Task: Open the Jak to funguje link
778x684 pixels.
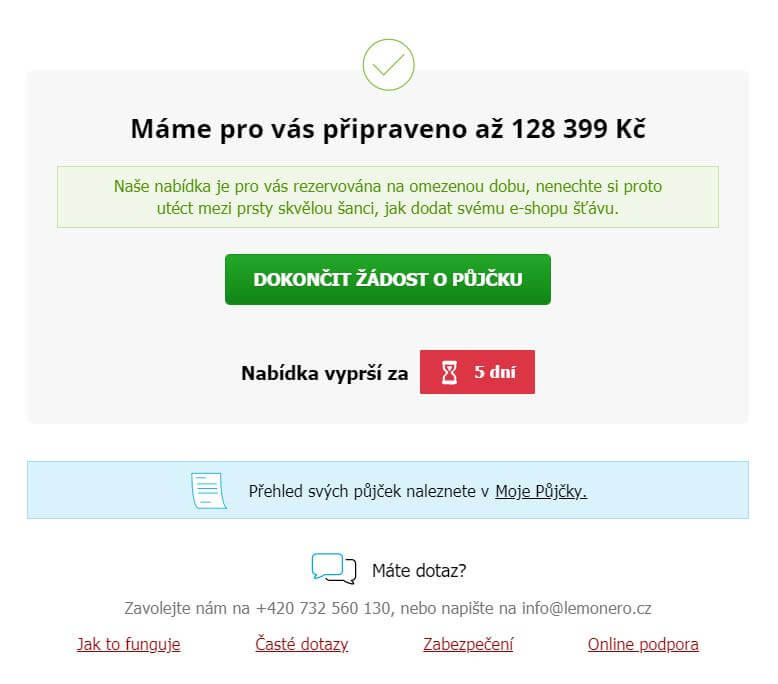Action: tap(129, 644)
